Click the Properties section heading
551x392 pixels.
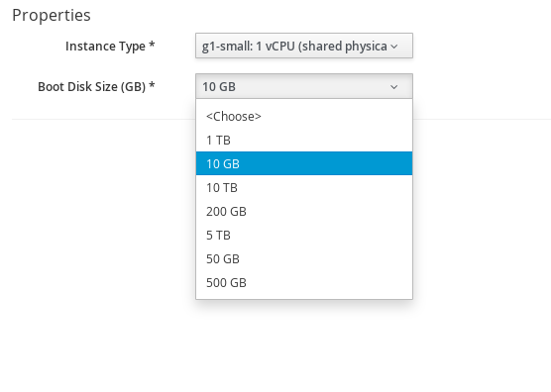click(x=52, y=15)
